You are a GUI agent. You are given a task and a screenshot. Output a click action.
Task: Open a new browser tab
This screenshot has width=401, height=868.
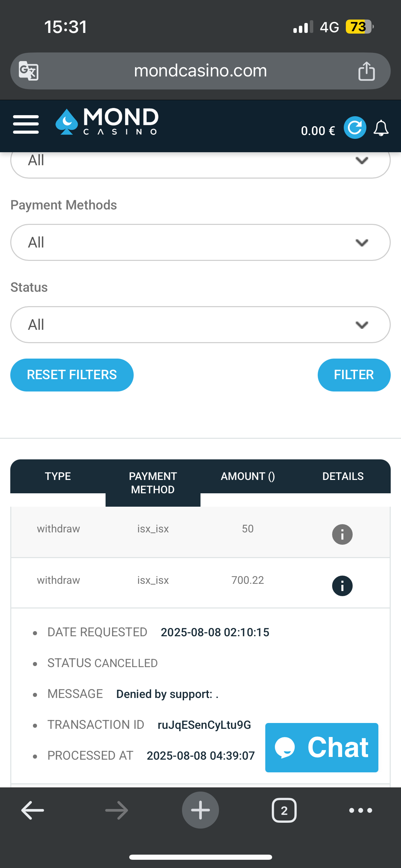(200, 810)
